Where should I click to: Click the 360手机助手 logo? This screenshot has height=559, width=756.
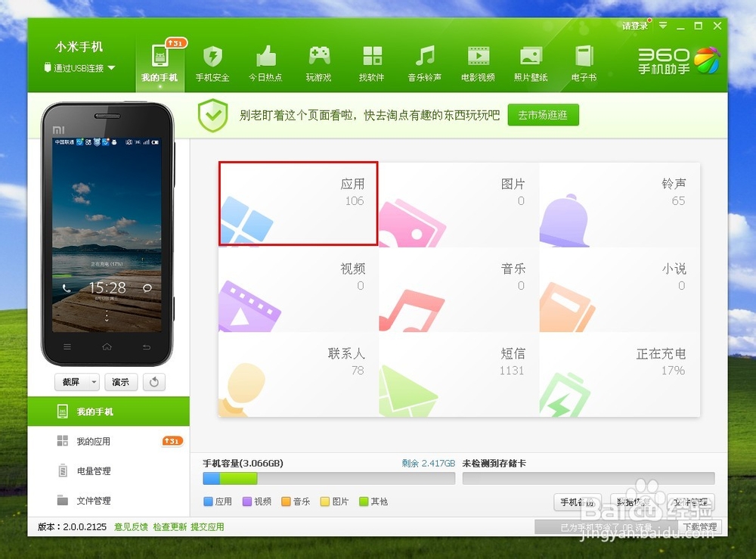[x=678, y=61]
